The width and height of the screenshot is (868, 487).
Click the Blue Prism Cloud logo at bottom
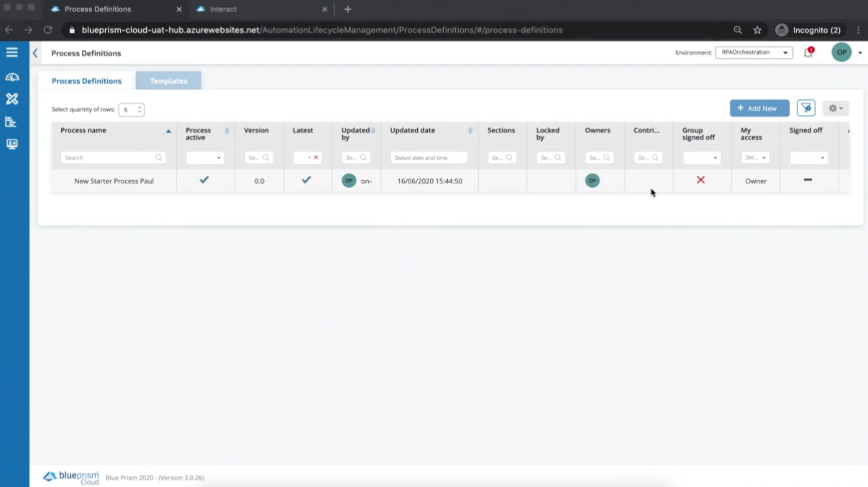(x=70, y=477)
